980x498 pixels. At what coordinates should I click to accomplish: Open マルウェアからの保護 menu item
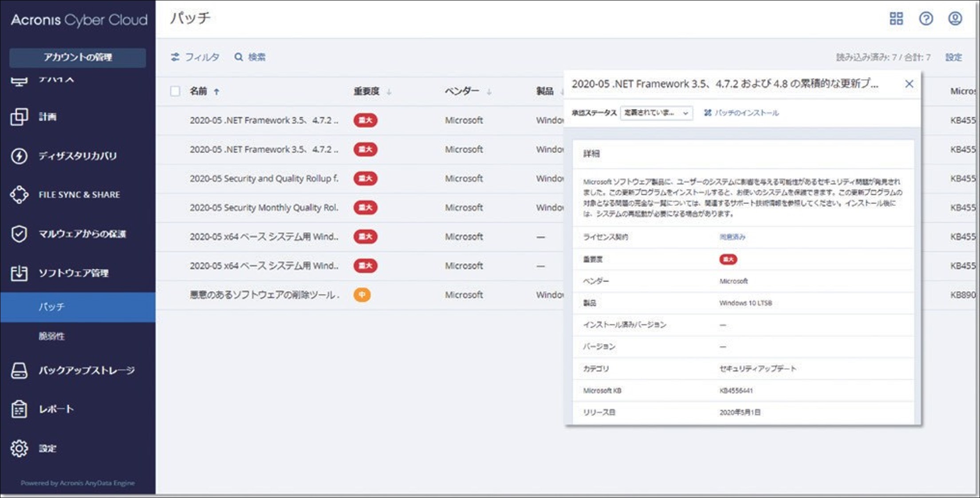tap(83, 234)
